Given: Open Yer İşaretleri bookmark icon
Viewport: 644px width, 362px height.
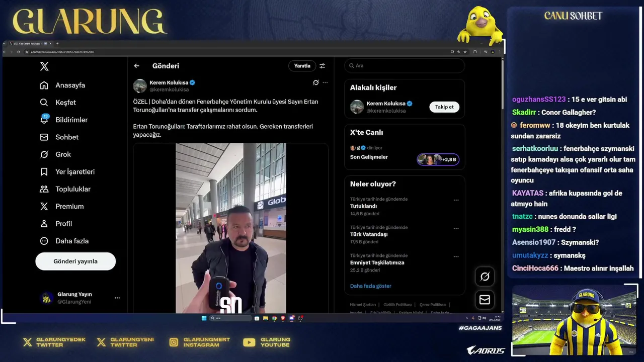Looking at the screenshot, I should point(44,171).
